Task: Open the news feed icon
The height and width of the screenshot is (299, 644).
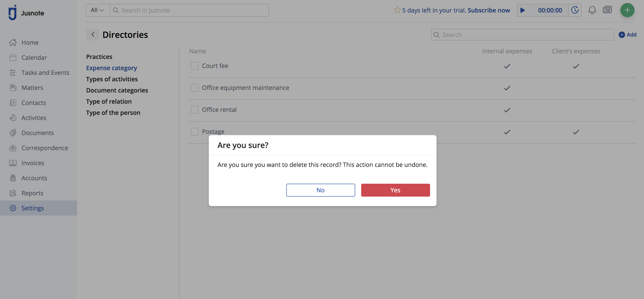Action: 607,10
